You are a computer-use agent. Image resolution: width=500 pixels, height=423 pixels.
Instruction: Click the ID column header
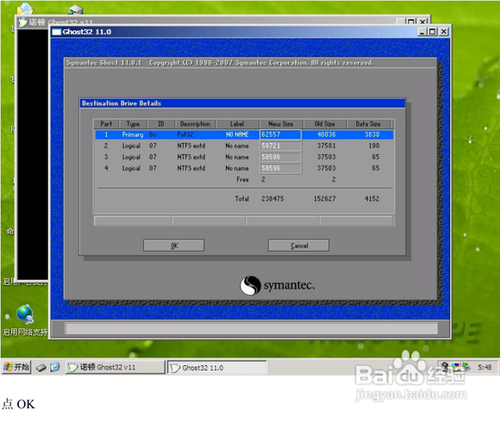(x=161, y=124)
